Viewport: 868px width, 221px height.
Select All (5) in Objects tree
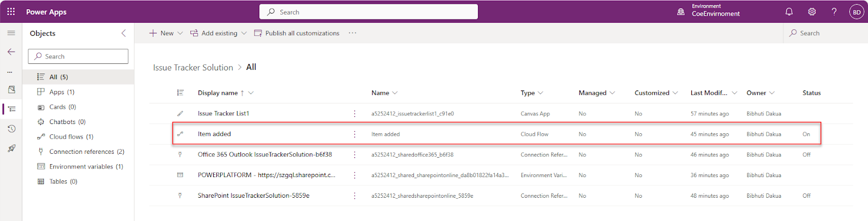pyautogui.click(x=78, y=77)
